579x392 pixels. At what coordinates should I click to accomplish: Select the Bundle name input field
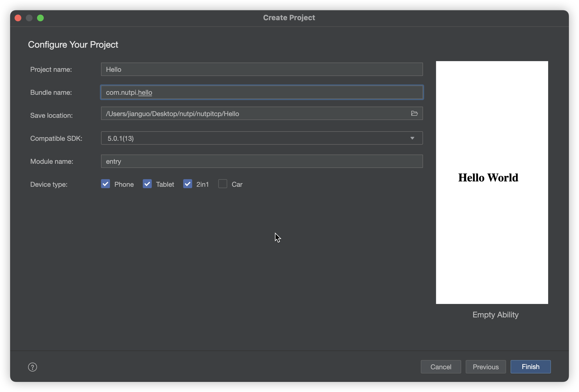pyautogui.click(x=262, y=92)
